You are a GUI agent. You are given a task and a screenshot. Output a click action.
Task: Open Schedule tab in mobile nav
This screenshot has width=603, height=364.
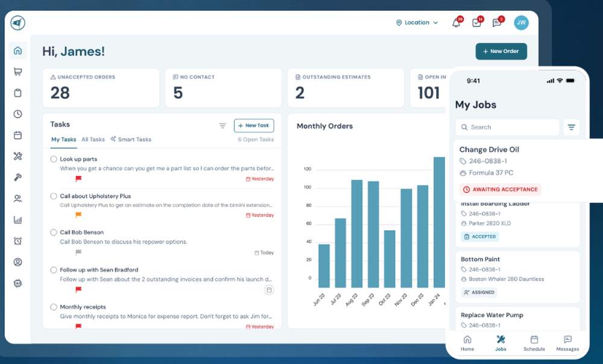(534, 343)
